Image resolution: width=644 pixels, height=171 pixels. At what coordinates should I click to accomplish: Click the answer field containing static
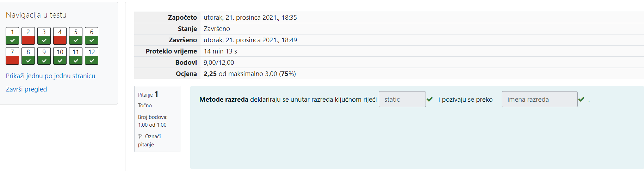402,99
